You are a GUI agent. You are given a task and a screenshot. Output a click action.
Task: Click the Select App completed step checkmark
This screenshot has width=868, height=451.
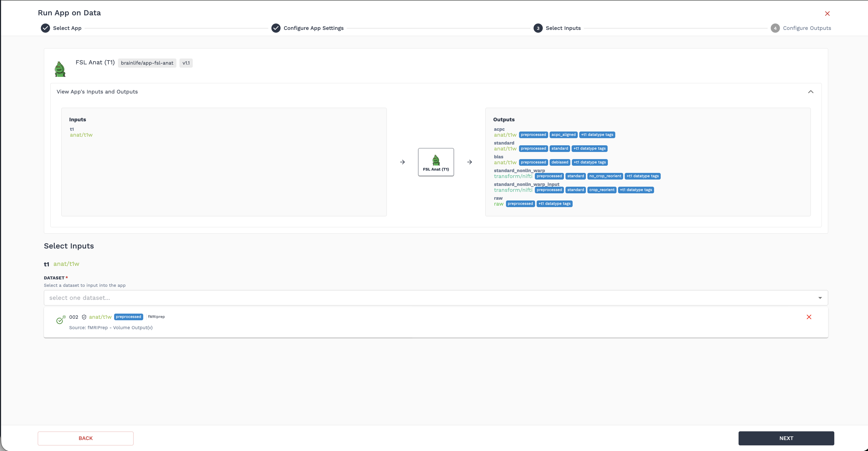tap(45, 28)
